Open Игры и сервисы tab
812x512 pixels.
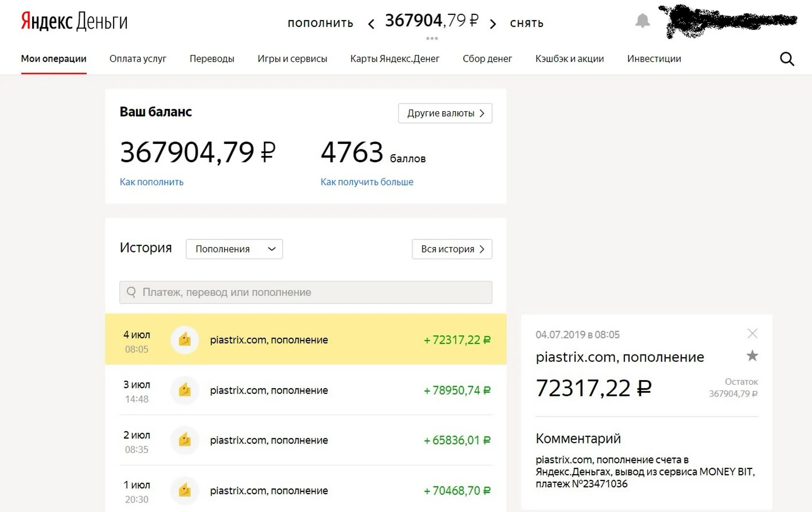[292, 59]
